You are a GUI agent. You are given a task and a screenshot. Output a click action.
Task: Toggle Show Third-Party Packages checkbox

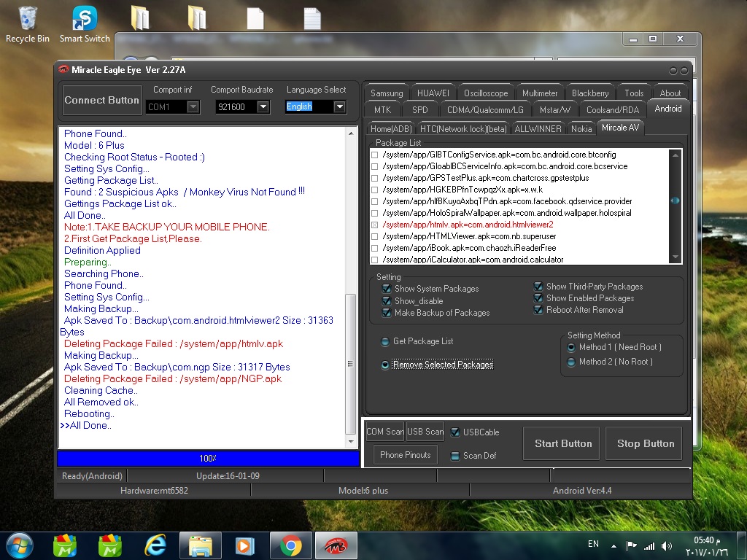pos(538,286)
